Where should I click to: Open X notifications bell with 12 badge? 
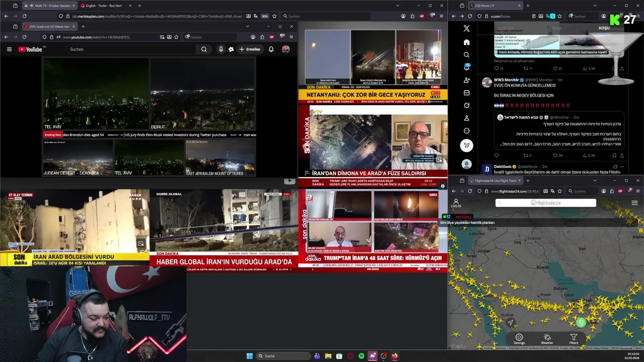pos(466,67)
